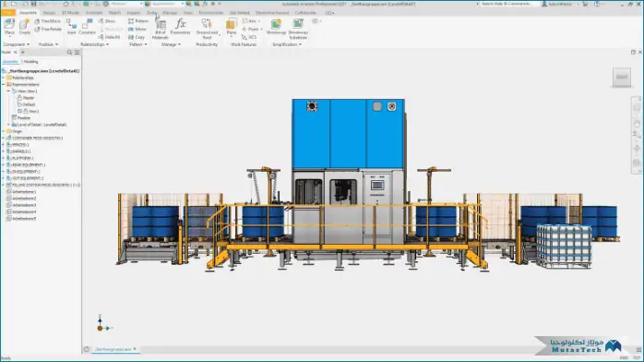Switch to the Design ribbon tab
Image resolution: width=644 pixels, height=362 pixels.
(x=49, y=13)
